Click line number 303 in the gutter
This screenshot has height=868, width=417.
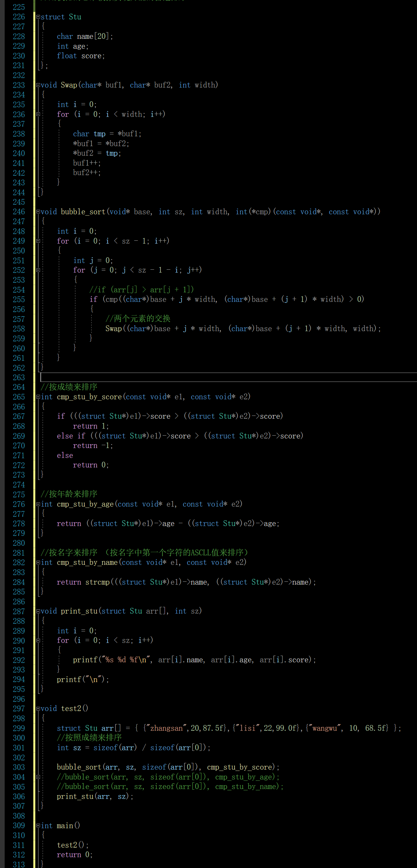tap(19, 767)
